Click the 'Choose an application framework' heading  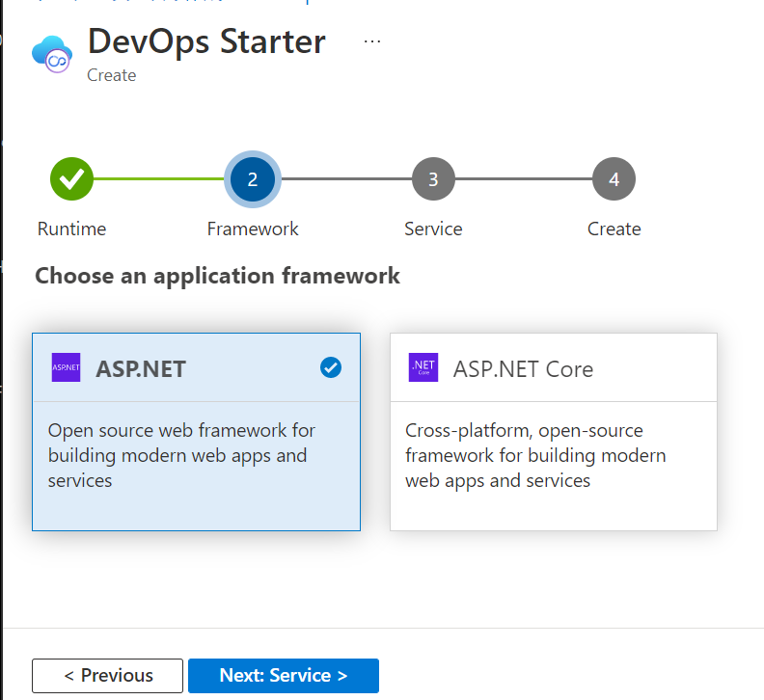tap(217, 276)
